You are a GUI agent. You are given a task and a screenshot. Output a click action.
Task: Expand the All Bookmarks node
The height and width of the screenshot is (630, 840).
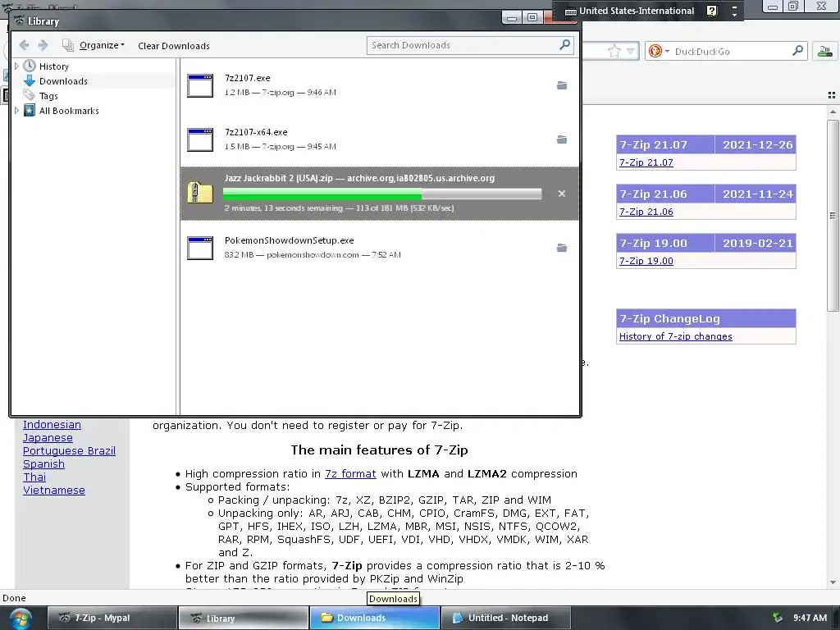[x=16, y=111]
